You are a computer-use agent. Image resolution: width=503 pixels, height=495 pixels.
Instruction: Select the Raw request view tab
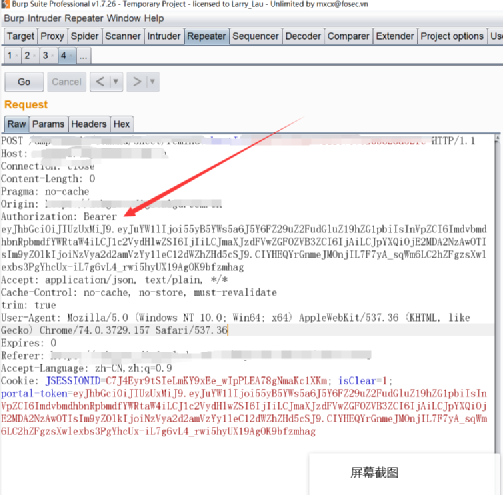pyautogui.click(x=16, y=124)
